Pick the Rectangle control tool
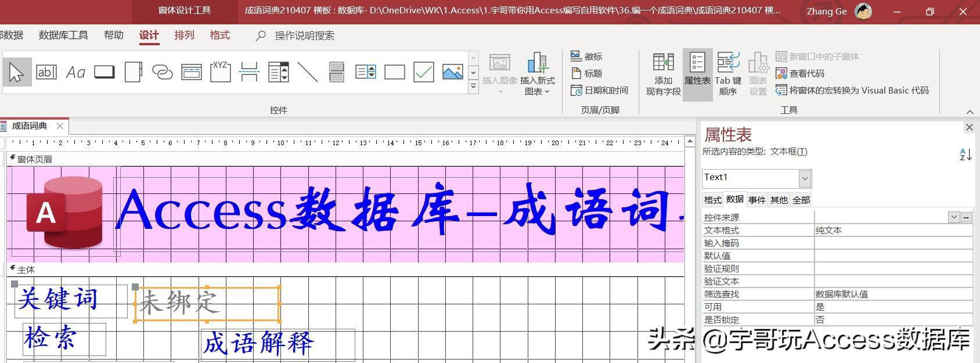The height and width of the screenshot is (363, 980). (395, 73)
